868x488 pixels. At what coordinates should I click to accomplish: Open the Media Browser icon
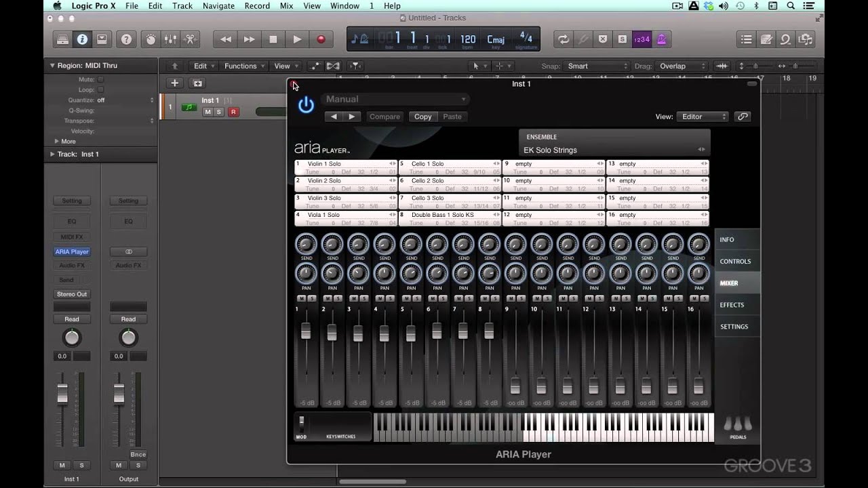pyautogui.click(x=806, y=39)
